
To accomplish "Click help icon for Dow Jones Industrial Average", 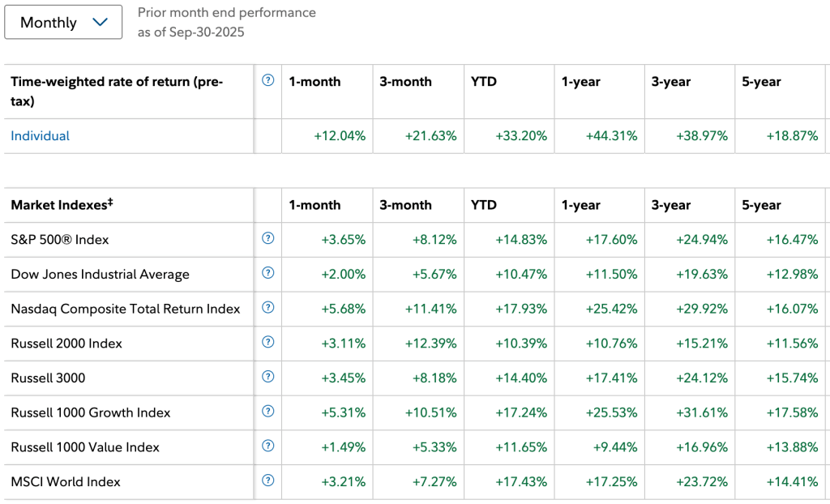I will 268,273.
